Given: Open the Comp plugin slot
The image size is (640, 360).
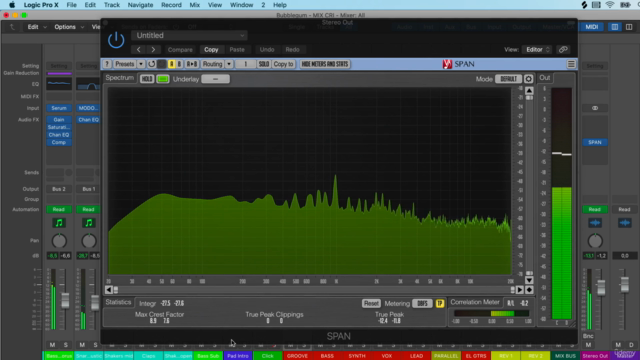Looking at the screenshot, I should coord(59,142).
